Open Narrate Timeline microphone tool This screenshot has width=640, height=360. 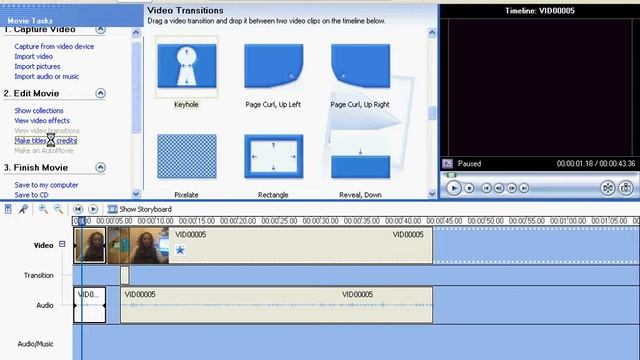click(x=23, y=209)
